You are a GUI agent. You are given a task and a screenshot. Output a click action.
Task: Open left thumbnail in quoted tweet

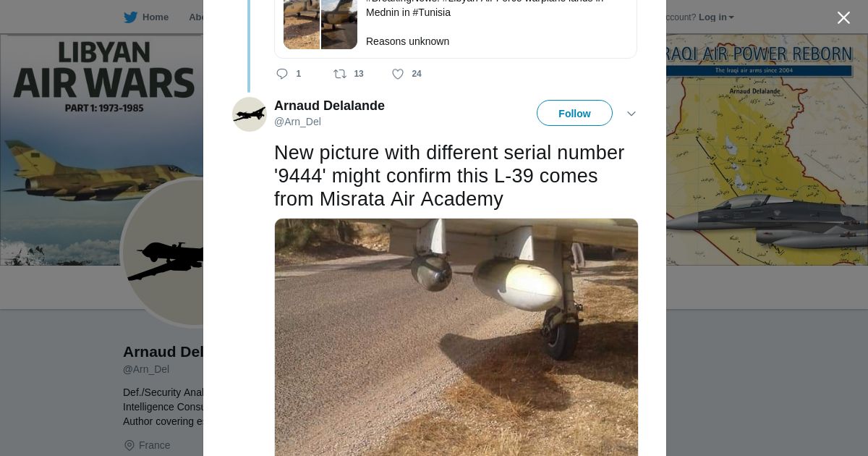[x=302, y=25]
